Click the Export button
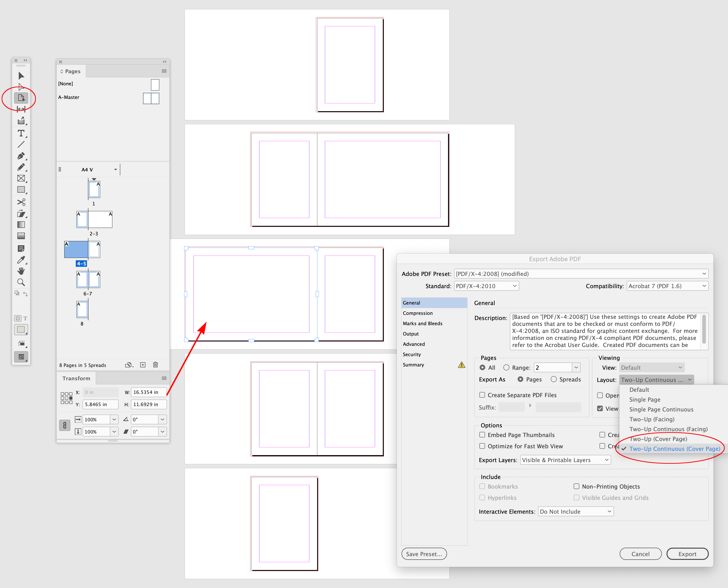This screenshot has height=588, width=728. pyautogui.click(x=687, y=554)
